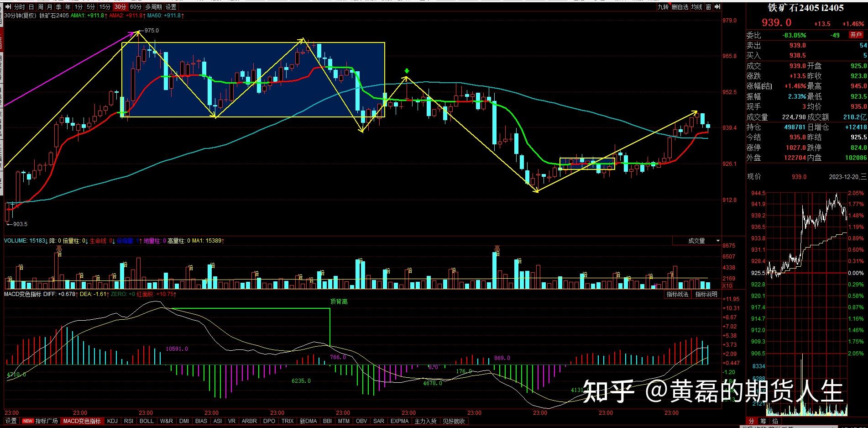868x428 pixels.
Task: Click the red 开户 button
Action: click(x=856, y=35)
